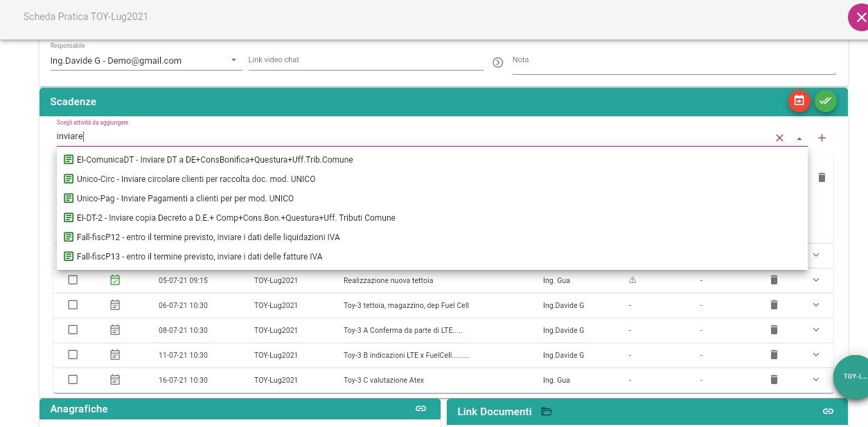
Task: Delete the Toy-3 A Conferma row
Action: coord(774,329)
